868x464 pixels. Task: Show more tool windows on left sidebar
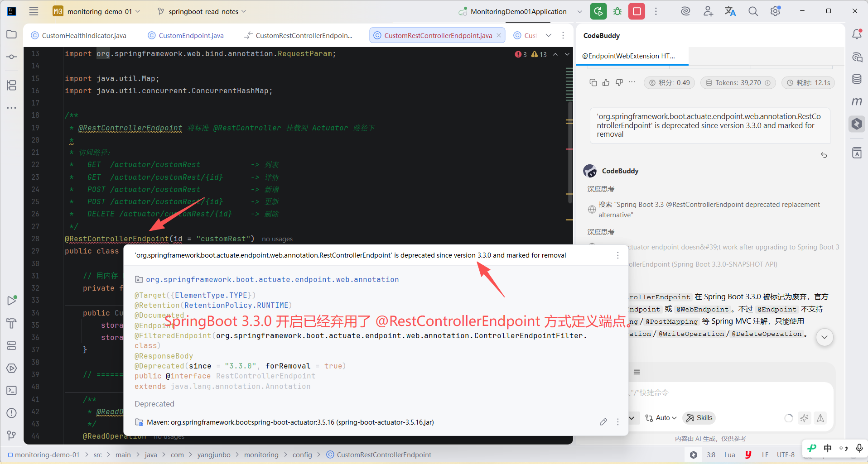12,108
